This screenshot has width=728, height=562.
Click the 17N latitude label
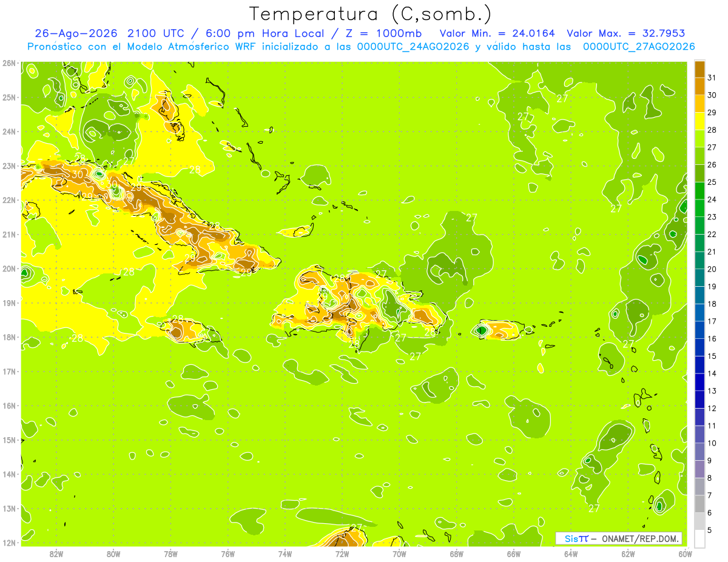[x=8, y=371]
